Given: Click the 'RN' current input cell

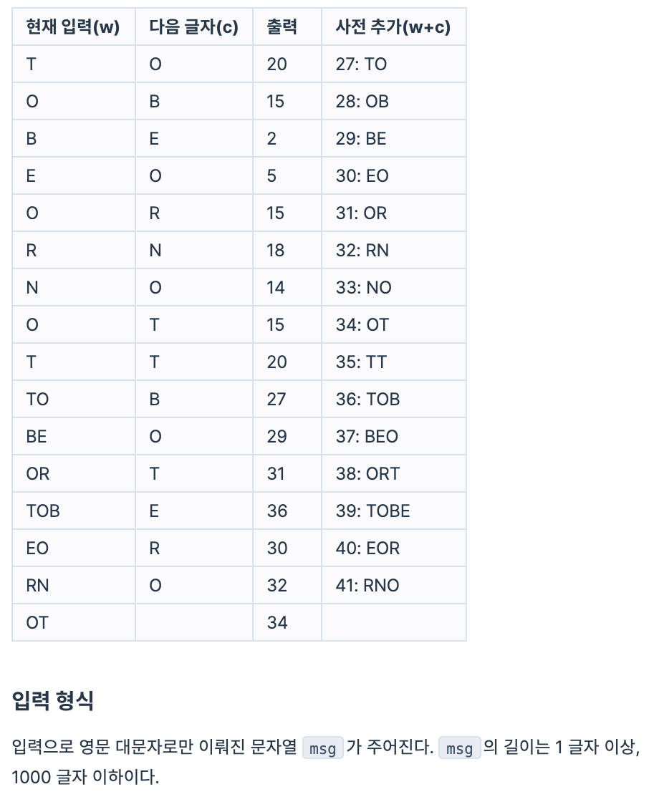Looking at the screenshot, I should point(37,586).
